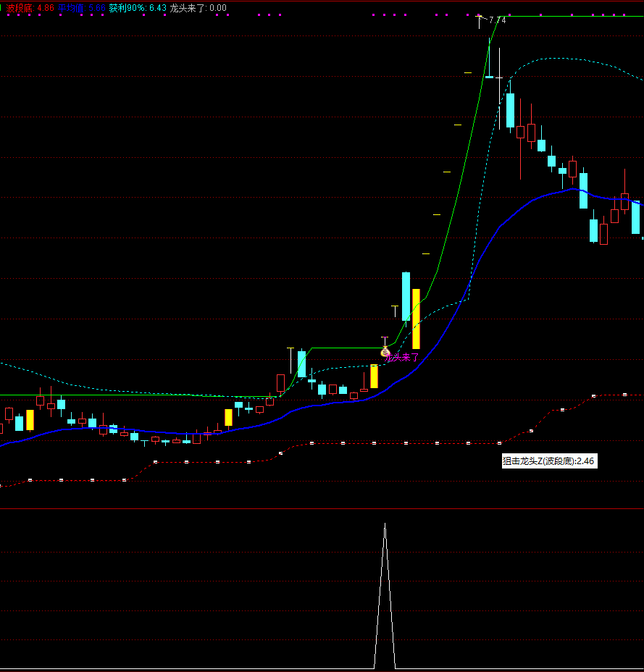The width and height of the screenshot is (644, 672).
Task: Select the yellow candle before the money bag
Action: [374, 376]
